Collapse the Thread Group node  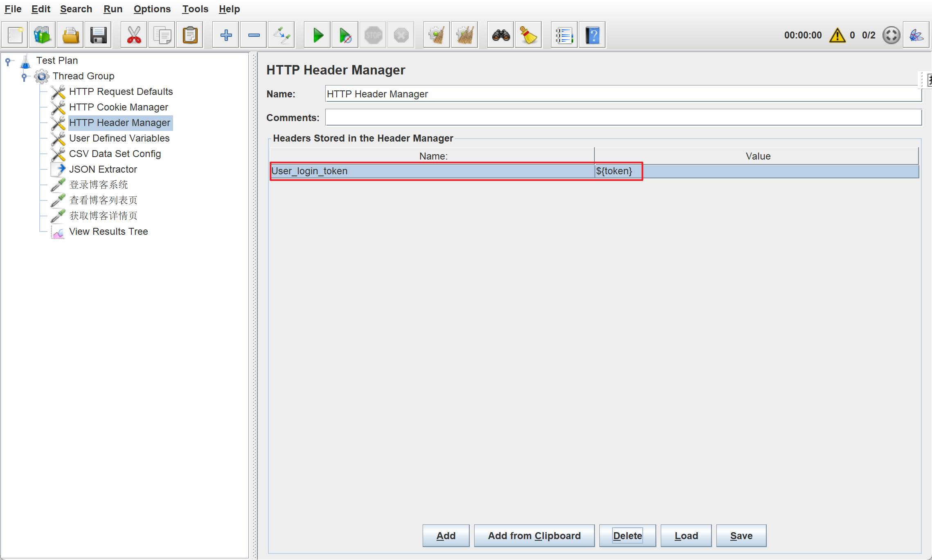click(24, 76)
